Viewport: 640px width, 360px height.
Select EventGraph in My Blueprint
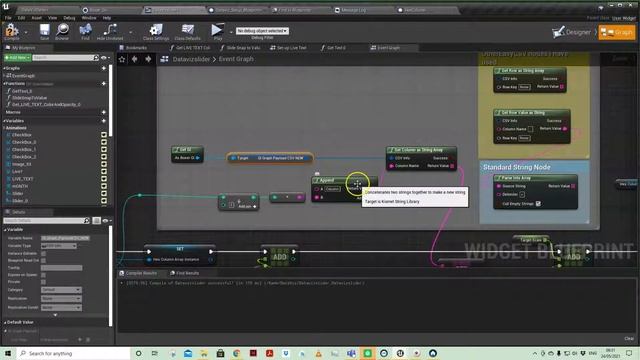[22, 76]
